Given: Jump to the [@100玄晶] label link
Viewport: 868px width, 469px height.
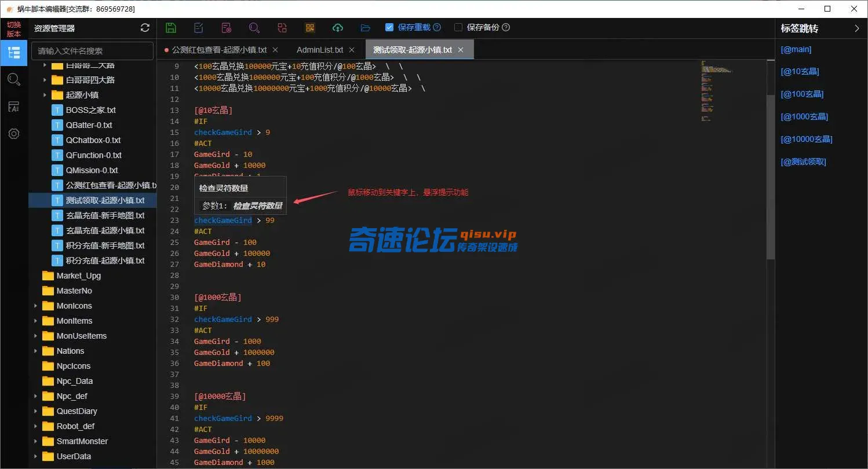Looking at the screenshot, I should [802, 94].
